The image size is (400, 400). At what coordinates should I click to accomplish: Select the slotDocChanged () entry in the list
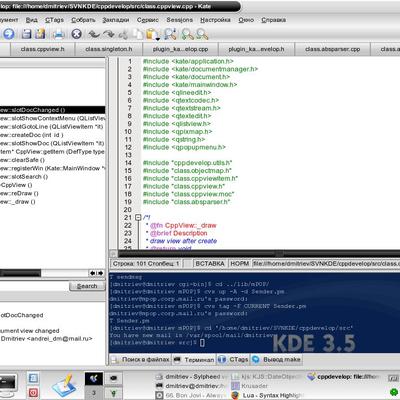point(52,110)
